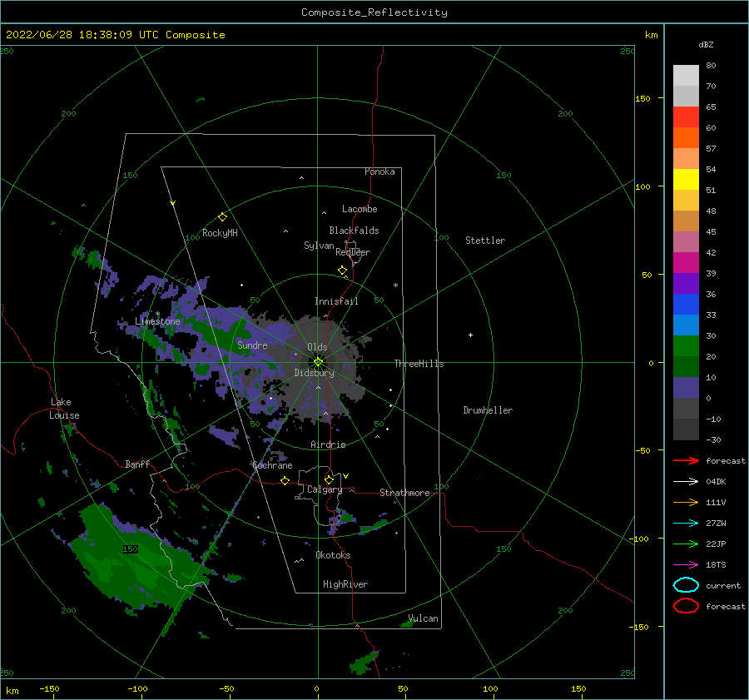Click the red forecast ellipse icon
The height and width of the screenshot is (700, 749).
[686, 606]
